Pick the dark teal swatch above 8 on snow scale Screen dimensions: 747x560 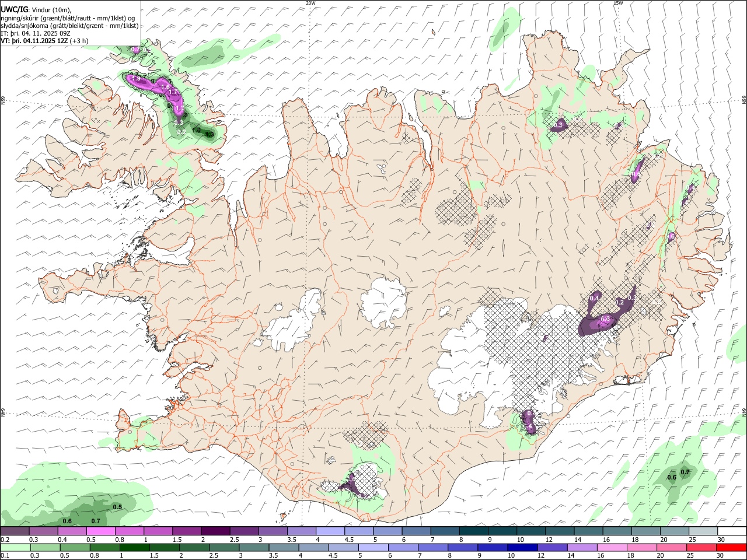click(473, 531)
